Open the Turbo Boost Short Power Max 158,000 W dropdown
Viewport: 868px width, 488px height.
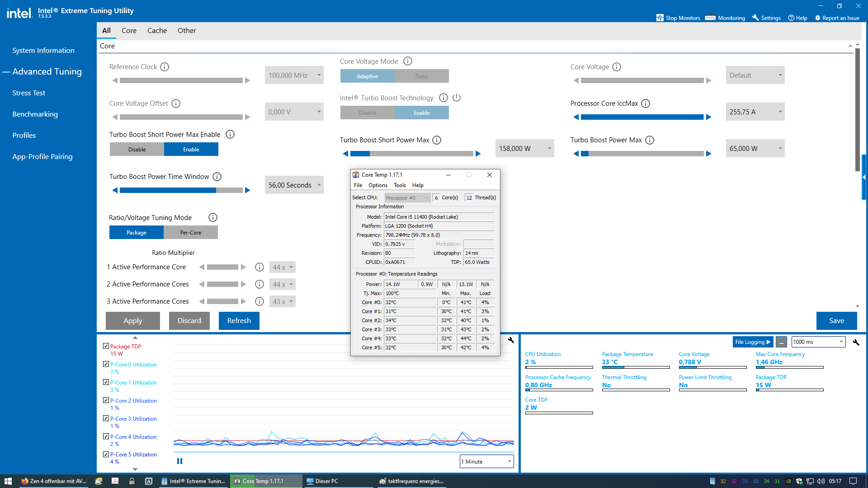pyautogui.click(x=524, y=148)
